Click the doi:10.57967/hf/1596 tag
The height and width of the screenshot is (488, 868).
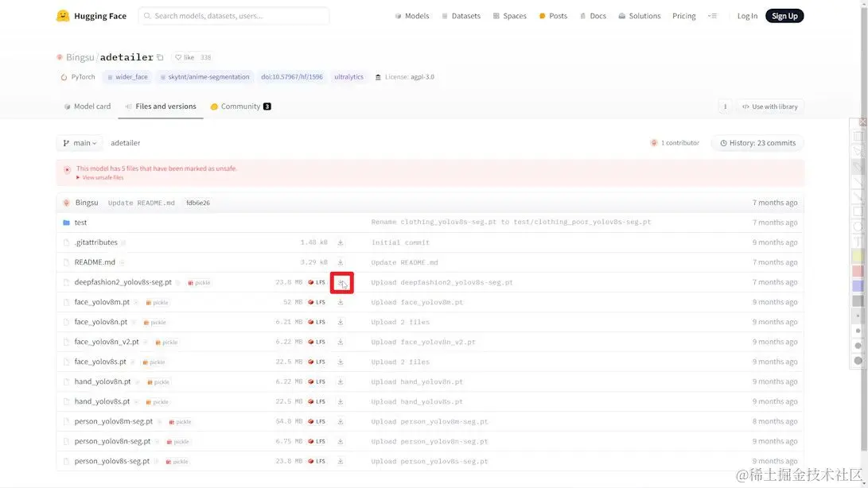coord(292,77)
